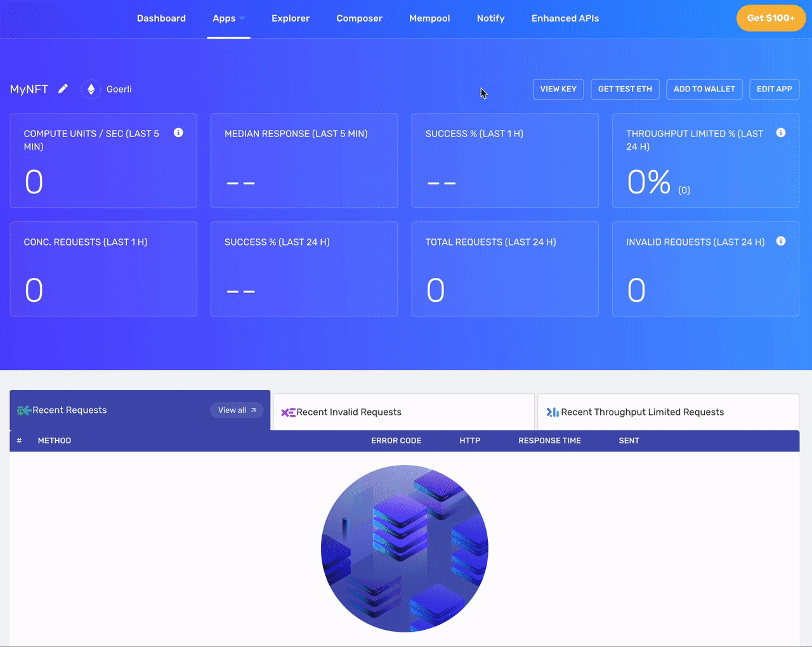Viewport: 812px width, 647px height.
Task: Open the Compute Units info tooltip icon
Action: click(x=178, y=133)
